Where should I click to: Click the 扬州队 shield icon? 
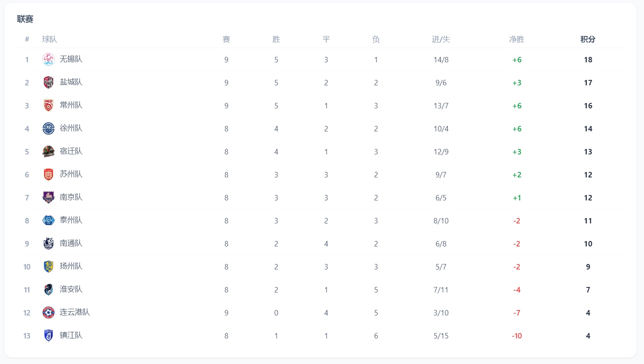49,267
